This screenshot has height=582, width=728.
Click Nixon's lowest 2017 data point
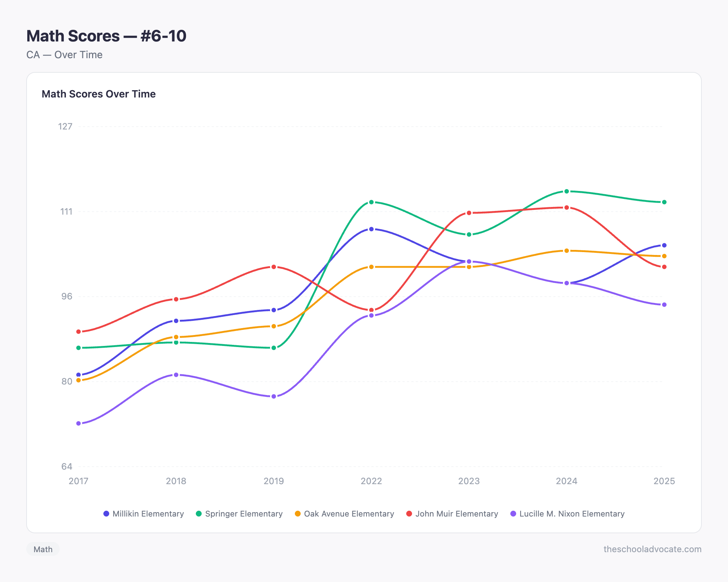[79, 423]
